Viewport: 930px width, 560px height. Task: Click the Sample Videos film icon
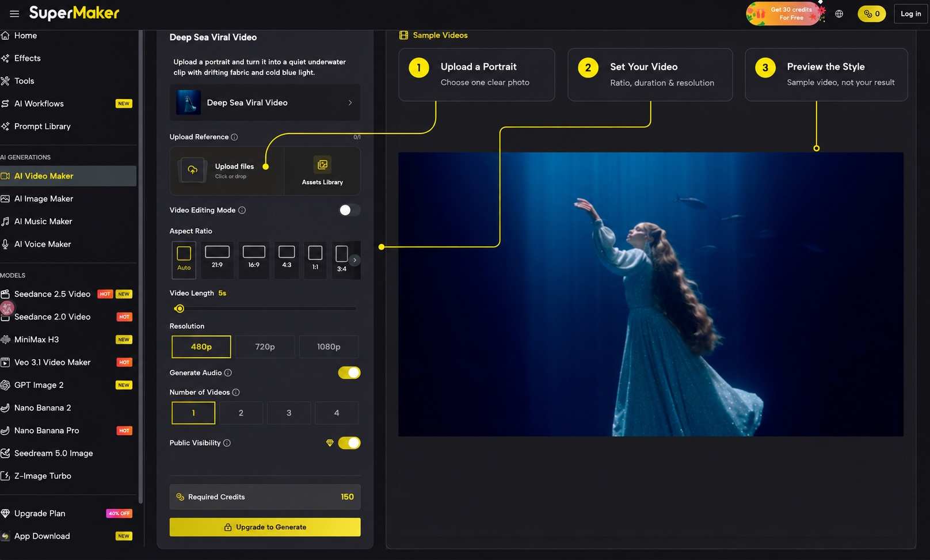pyautogui.click(x=403, y=36)
